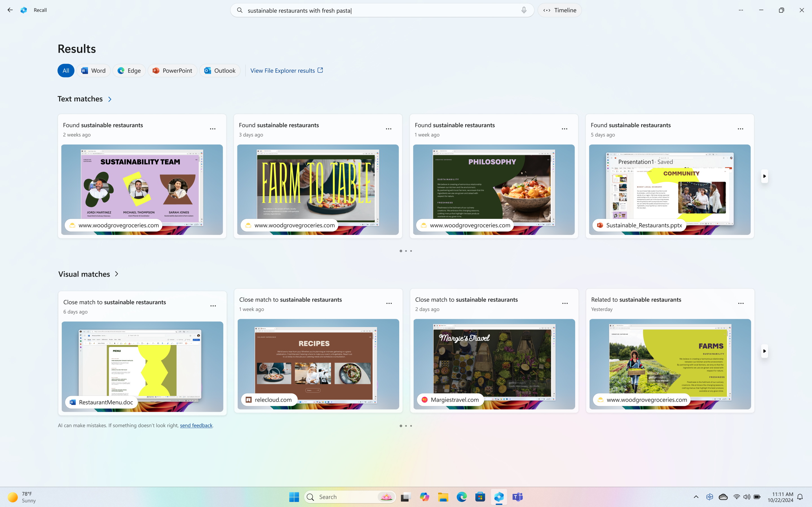Expand the Text matches section
The image size is (812, 507).
pyautogui.click(x=110, y=99)
